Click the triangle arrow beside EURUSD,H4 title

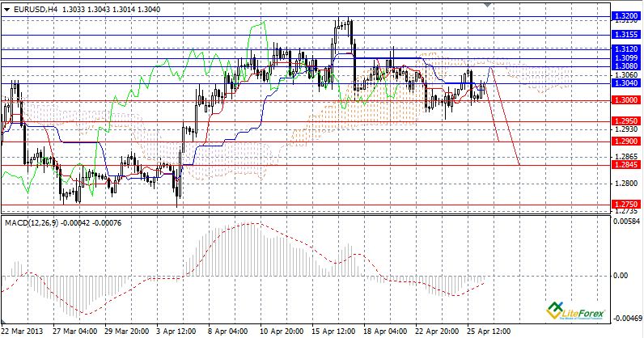click(7, 8)
